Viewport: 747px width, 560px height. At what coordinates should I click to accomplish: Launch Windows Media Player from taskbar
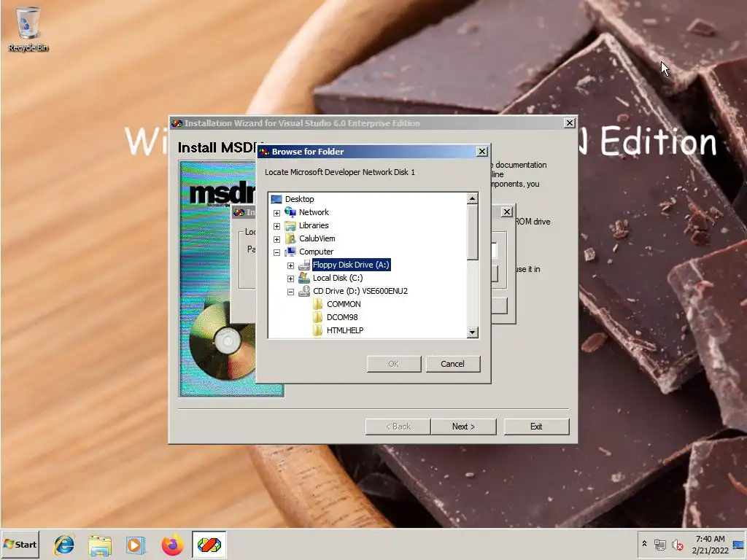[136, 545]
